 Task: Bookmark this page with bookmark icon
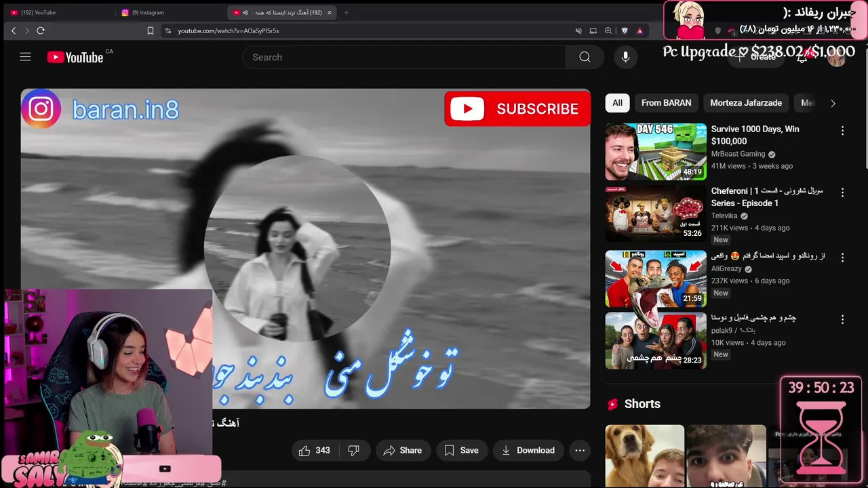point(151,30)
